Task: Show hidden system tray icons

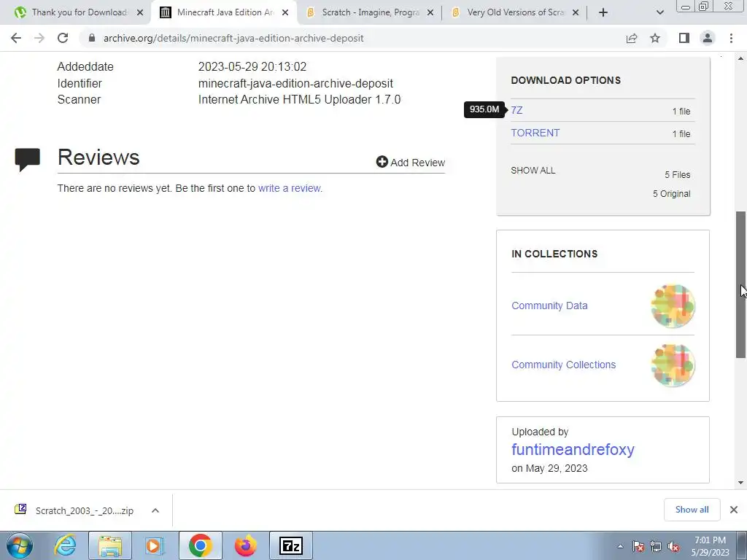Action: click(x=620, y=547)
